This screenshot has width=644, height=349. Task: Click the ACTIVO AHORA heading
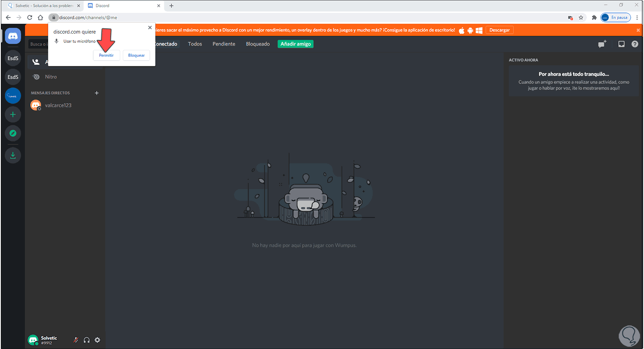(x=523, y=60)
